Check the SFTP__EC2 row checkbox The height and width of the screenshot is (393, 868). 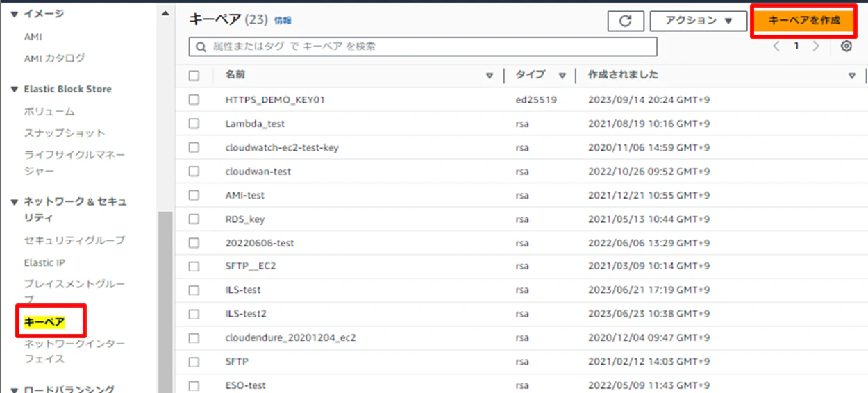tap(194, 266)
